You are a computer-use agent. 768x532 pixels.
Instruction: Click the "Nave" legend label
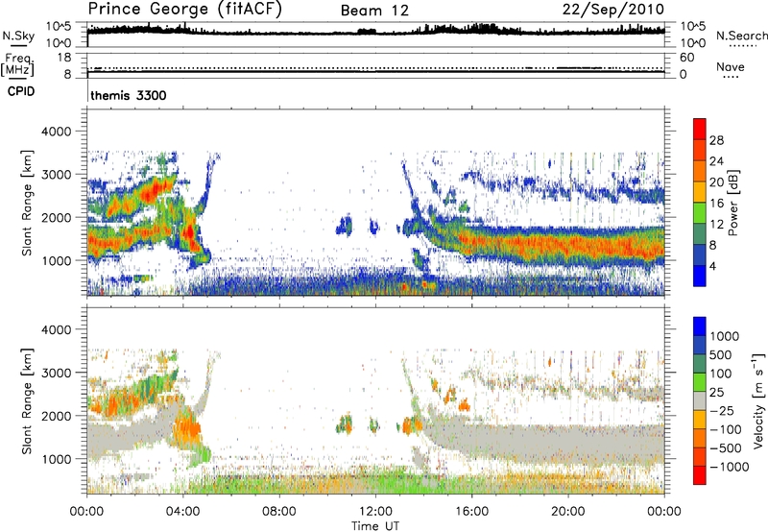pos(731,67)
